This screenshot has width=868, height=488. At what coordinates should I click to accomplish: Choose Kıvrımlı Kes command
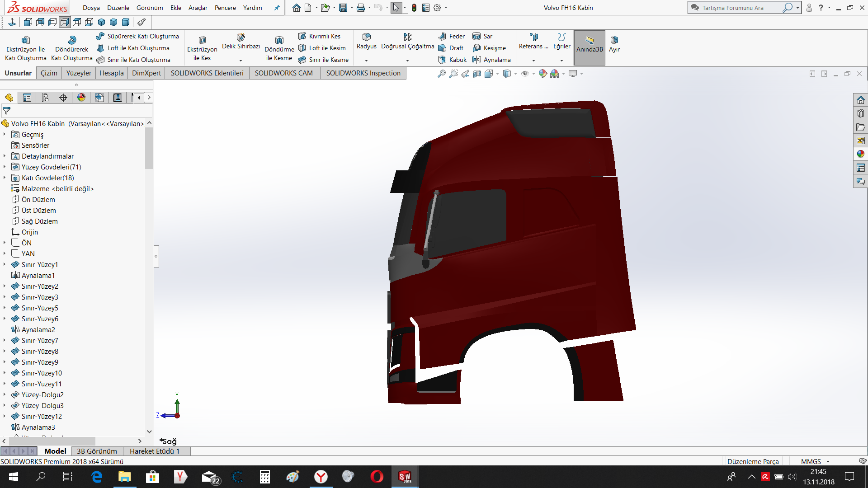(x=320, y=36)
